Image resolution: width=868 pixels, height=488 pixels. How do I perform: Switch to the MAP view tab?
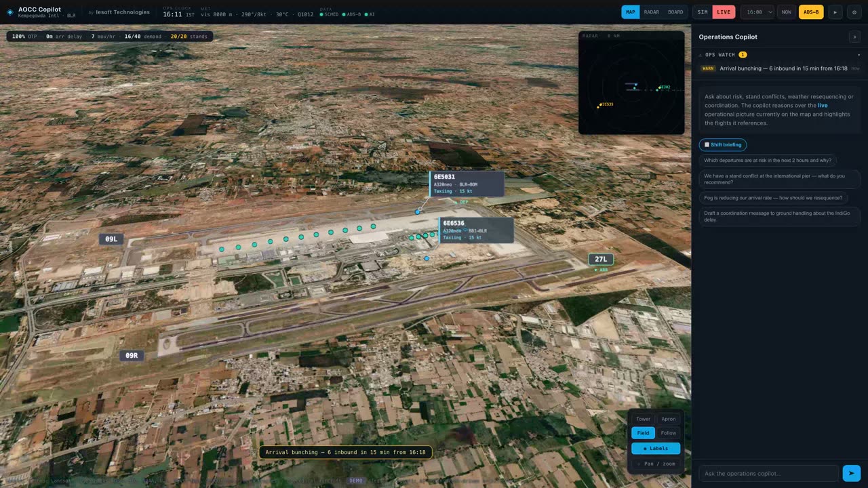631,12
